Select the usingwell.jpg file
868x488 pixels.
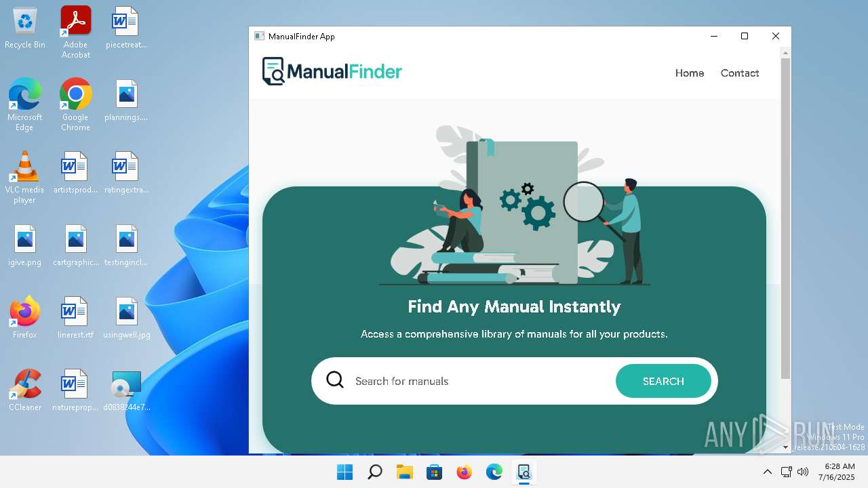click(126, 319)
